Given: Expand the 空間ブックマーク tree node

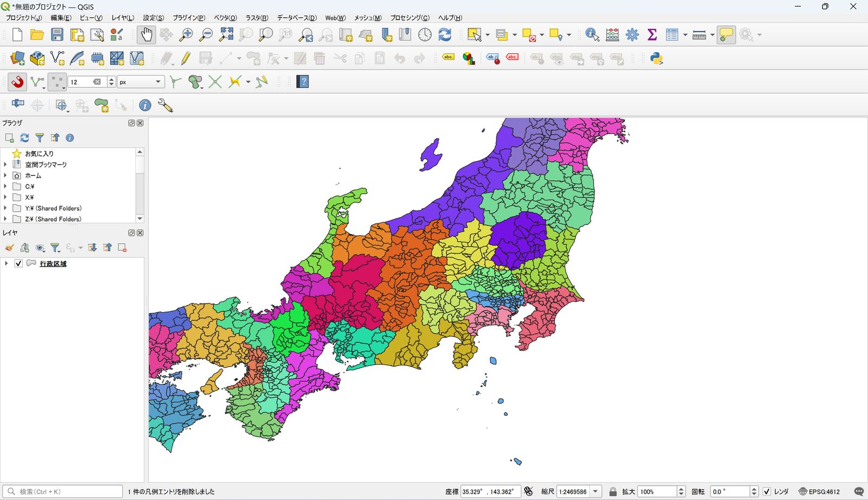Looking at the screenshot, I should point(5,164).
